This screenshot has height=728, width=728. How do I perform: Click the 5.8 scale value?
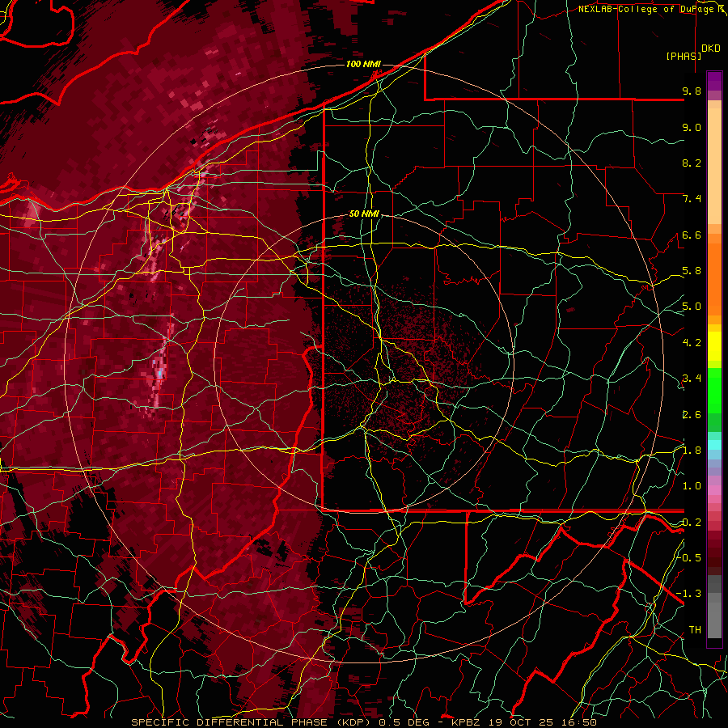point(692,271)
